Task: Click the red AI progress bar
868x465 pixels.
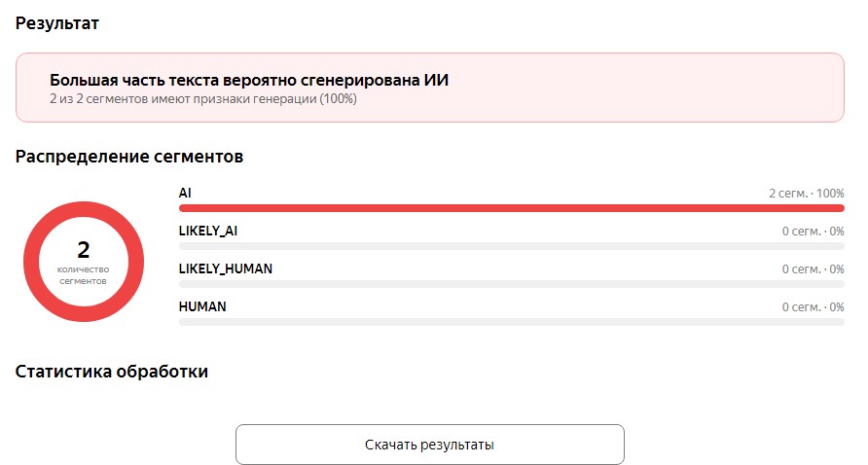Action: pos(512,208)
